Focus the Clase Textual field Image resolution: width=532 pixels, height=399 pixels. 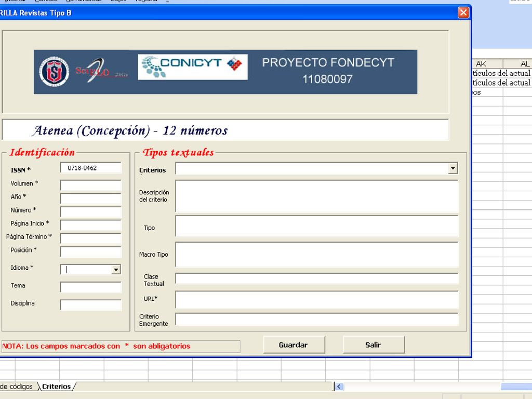point(316,278)
